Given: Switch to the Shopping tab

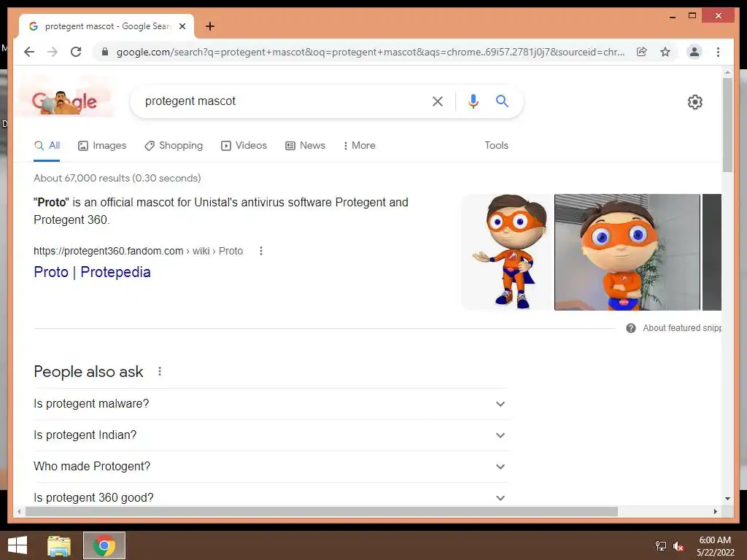Looking at the screenshot, I should [174, 145].
